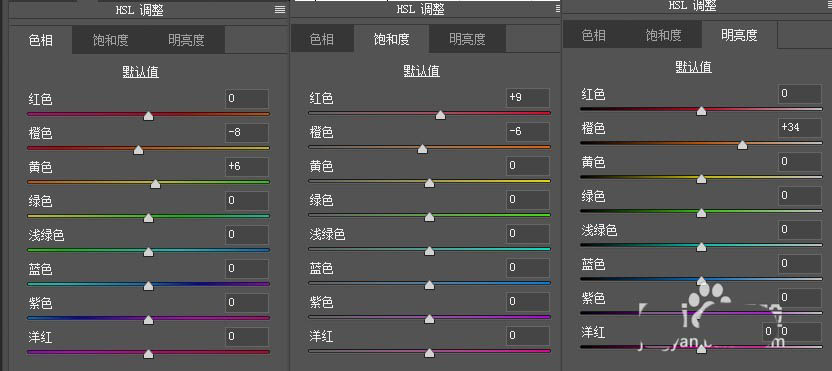
Task: Open the HSL panel menu icon in Hue panel
Action: tap(280, 9)
